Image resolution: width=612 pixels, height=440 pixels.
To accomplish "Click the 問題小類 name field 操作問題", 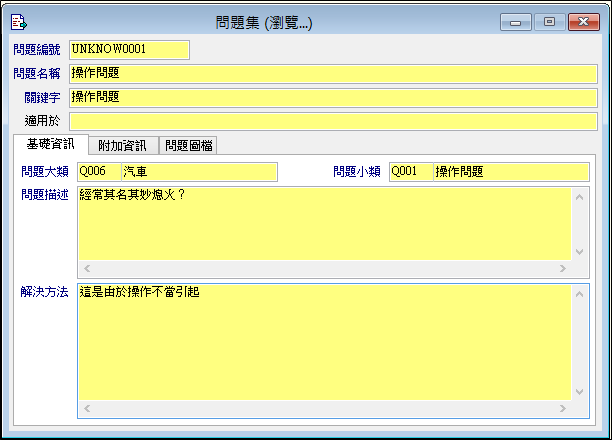I will 510,172.
